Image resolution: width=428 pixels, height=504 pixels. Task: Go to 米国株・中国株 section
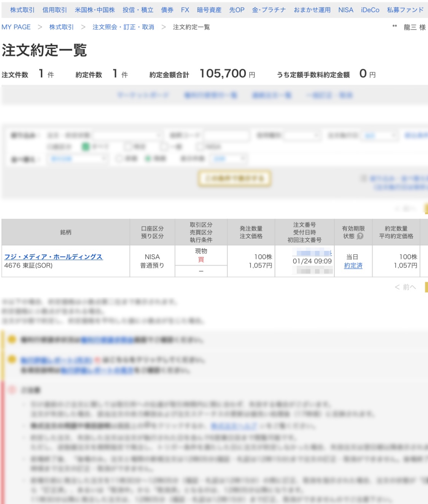point(95,10)
